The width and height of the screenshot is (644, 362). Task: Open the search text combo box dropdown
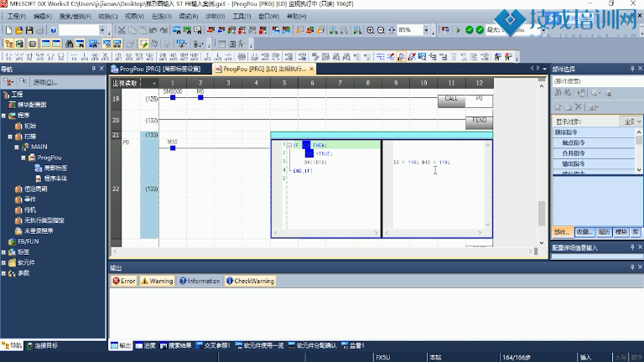(x=101, y=30)
